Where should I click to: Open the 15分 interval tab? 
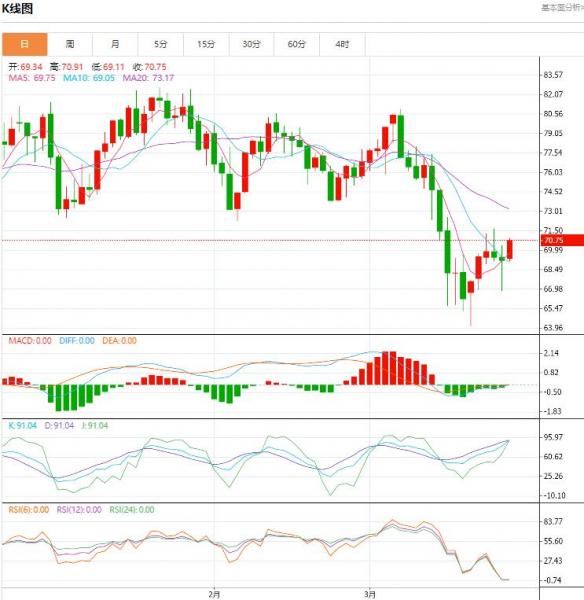pyautogui.click(x=206, y=44)
